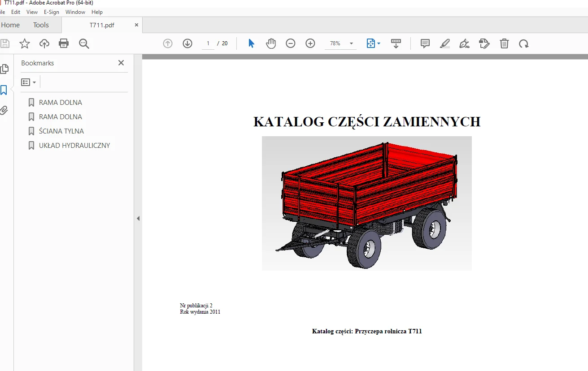
Task: Click the Save file icon
Action: pyautogui.click(x=4, y=43)
